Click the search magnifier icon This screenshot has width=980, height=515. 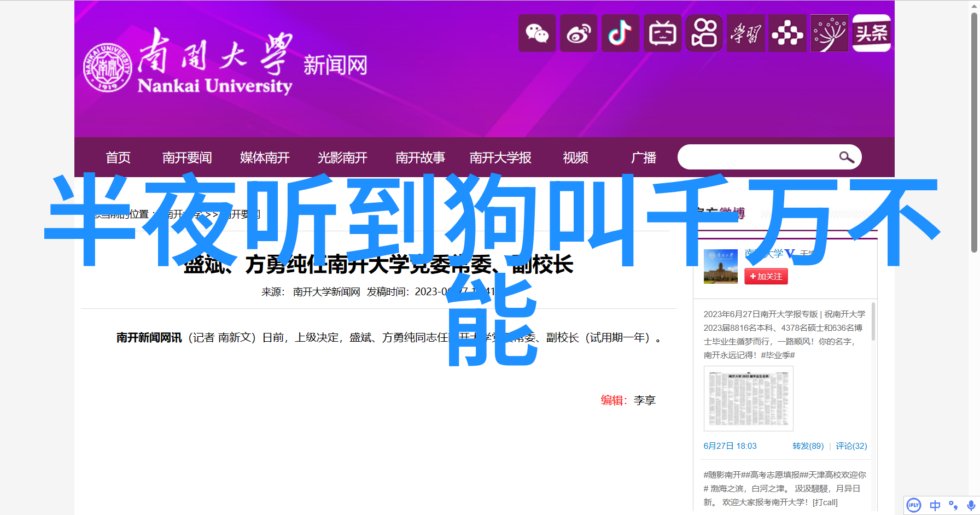click(x=846, y=157)
